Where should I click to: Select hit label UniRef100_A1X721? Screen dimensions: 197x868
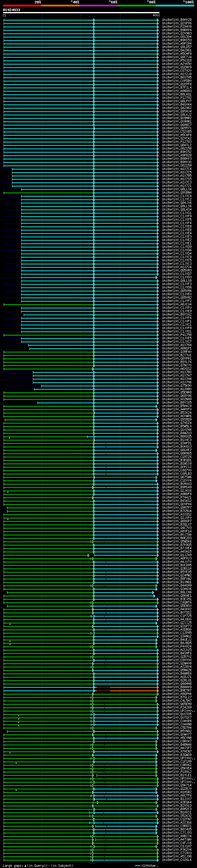coord(177,186)
